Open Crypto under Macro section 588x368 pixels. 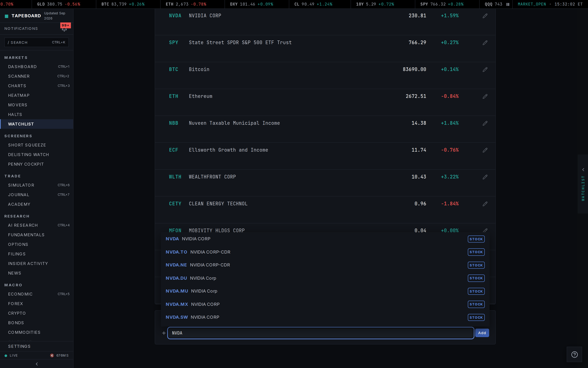[x=37, y=313]
